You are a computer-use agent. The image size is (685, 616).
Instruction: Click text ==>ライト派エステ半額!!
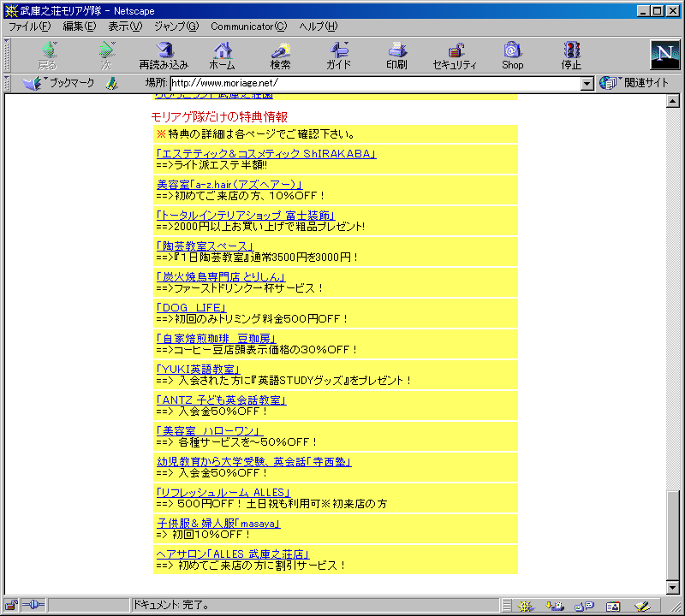coord(211,165)
